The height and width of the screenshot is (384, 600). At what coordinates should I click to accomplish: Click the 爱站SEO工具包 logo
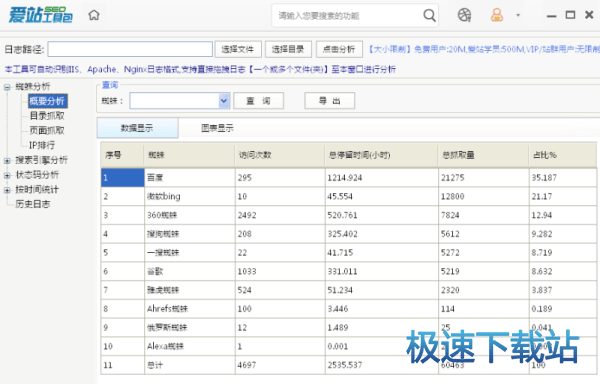41,15
